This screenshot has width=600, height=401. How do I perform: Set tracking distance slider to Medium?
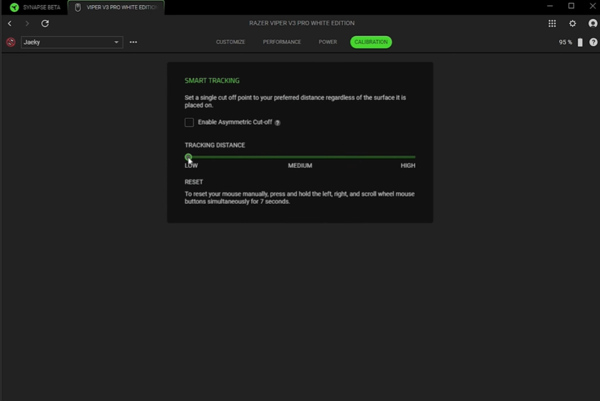pos(301,157)
